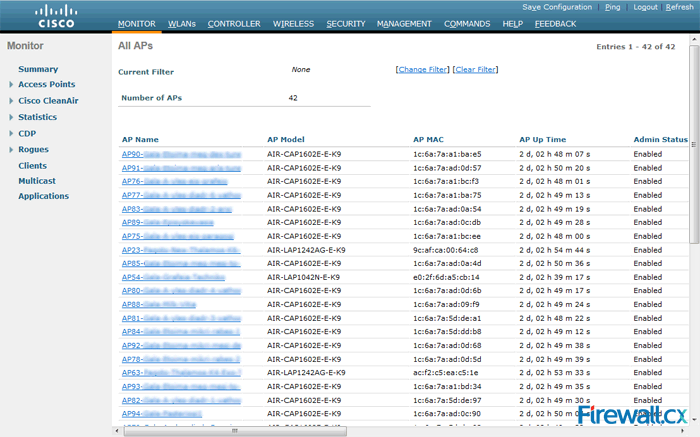Image resolution: width=700 pixels, height=437 pixels.
Task: Open Clients in the sidebar
Action: [x=32, y=166]
